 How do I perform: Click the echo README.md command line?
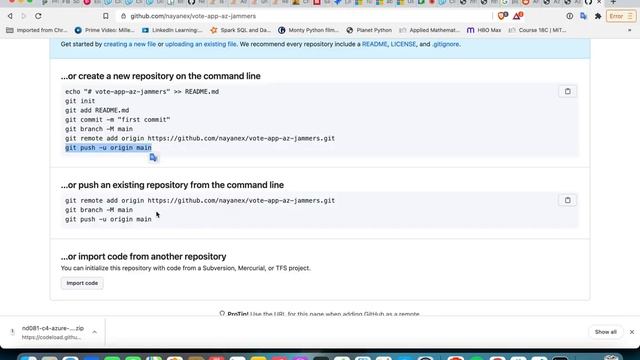[142, 91]
